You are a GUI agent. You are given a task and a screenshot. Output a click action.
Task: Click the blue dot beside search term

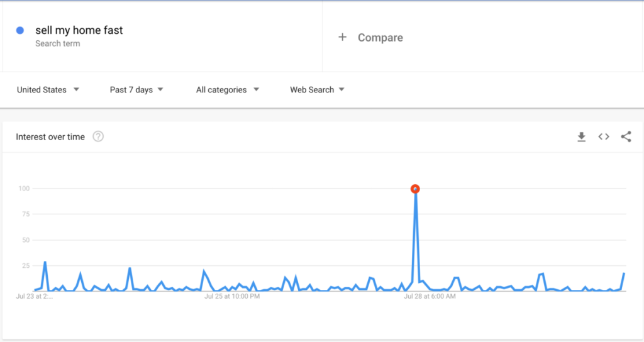tap(20, 30)
